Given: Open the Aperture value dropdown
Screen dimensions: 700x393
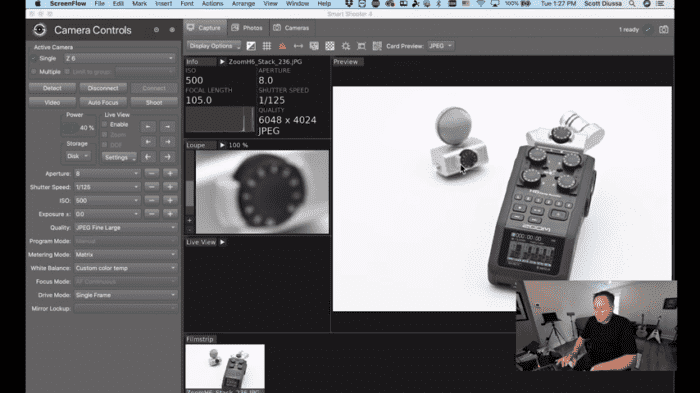Looking at the screenshot, I should tap(107, 173).
